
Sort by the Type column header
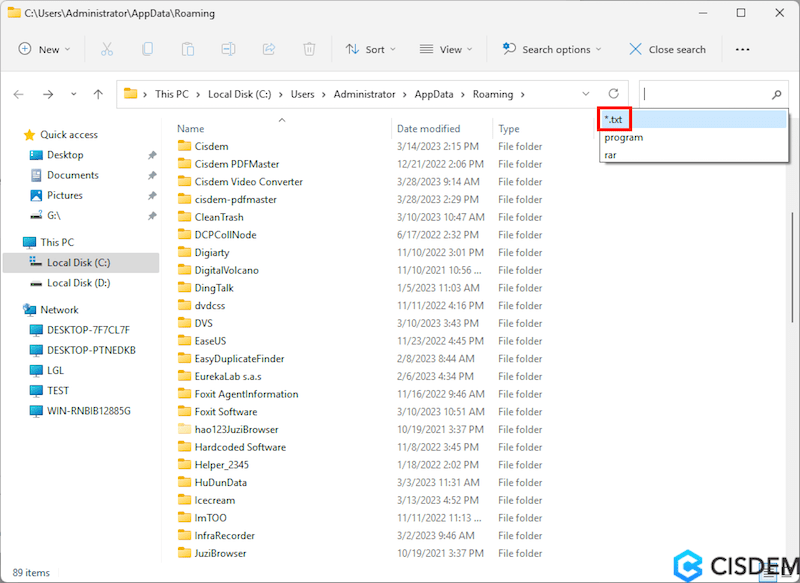(x=509, y=129)
